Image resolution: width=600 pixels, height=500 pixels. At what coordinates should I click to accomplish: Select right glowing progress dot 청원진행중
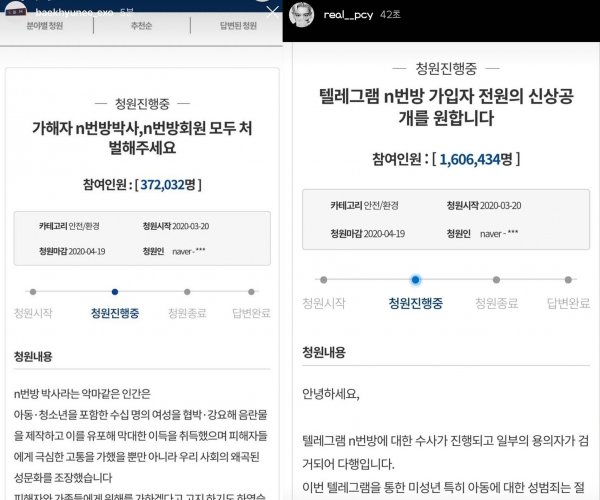click(x=415, y=280)
